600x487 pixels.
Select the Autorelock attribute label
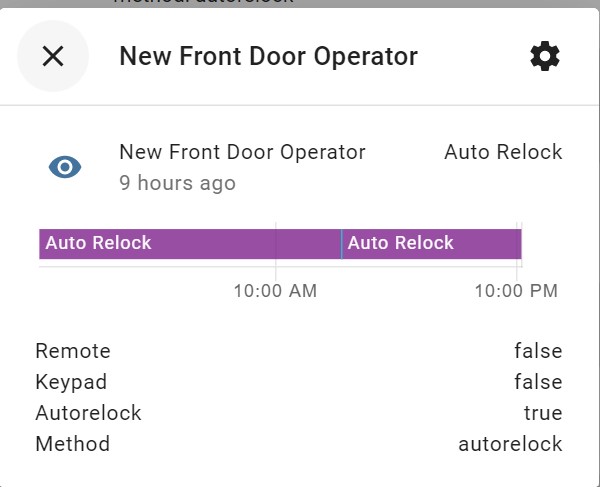click(x=88, y=413)
